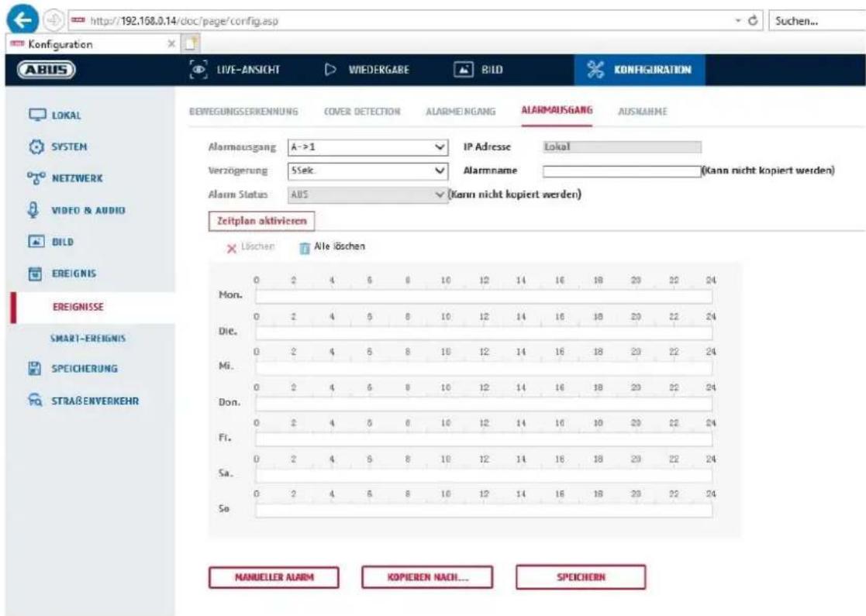Click the Alle löschen trash icon
Viewport: 866px width, 616px height.
(x=305, y=249)
